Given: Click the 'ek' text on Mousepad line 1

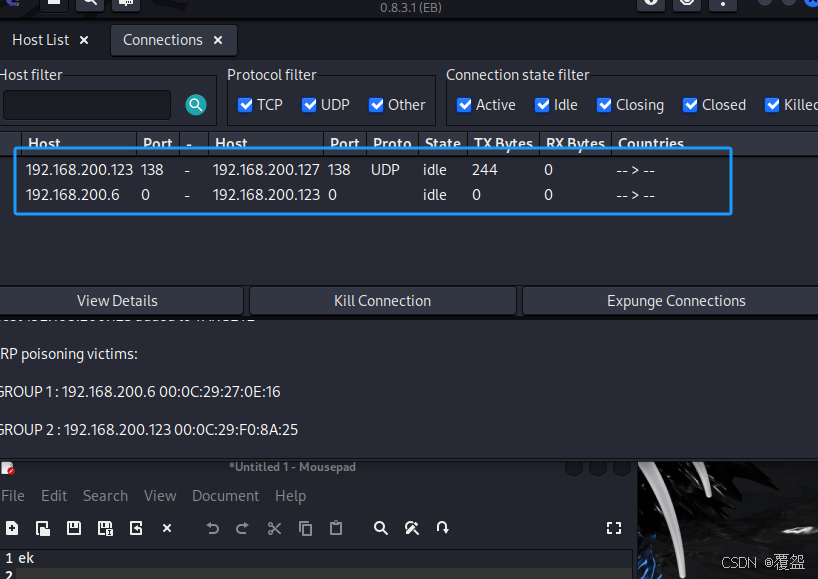Looking at the screenshot, I should (26, 558).
